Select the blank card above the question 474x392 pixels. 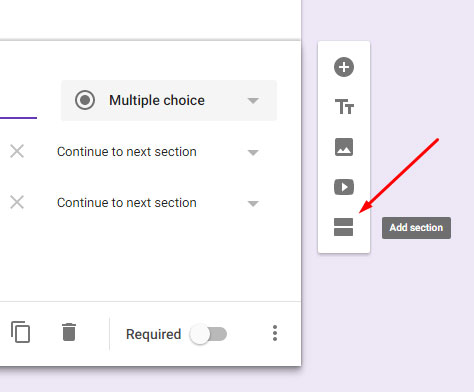(150, 20)
